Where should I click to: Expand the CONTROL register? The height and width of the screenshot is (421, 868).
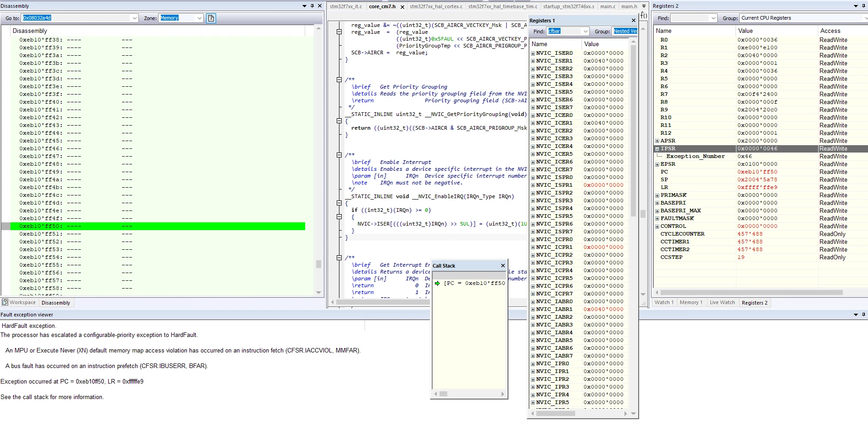click(657, 226)
